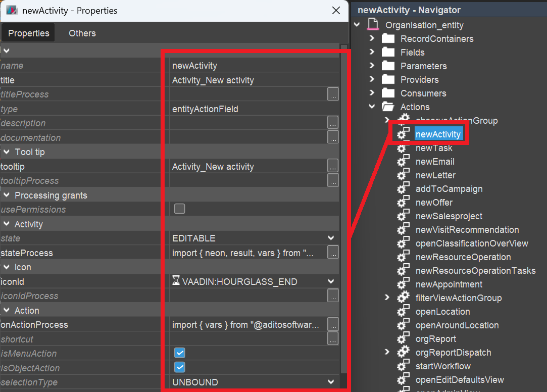The image size is (547, 392).
Task: Click the filterViewActionGroup gear icon
Action: [x=403, y=298]
